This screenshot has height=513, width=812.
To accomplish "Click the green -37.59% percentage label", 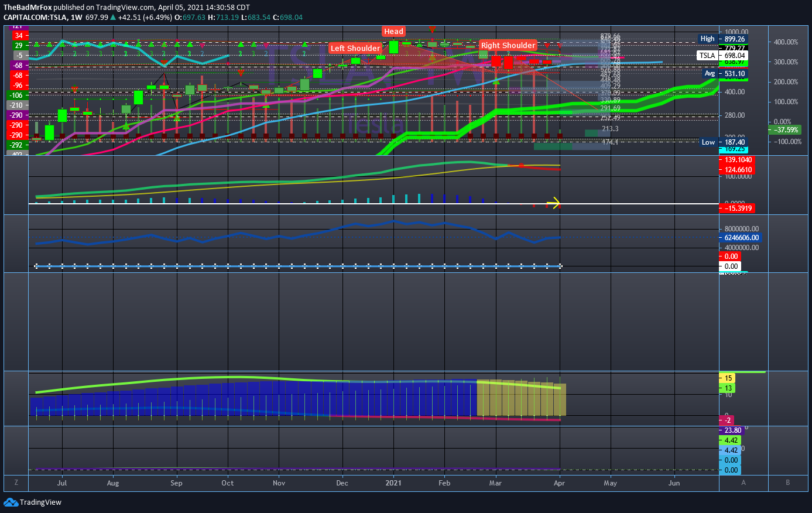I will tap(786, 130).
